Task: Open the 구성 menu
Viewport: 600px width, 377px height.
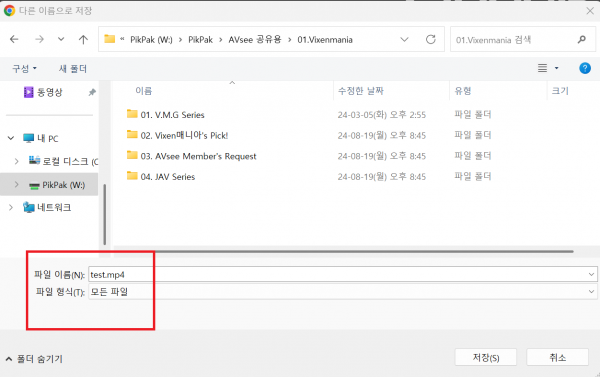Action: [x=24, y=69]
